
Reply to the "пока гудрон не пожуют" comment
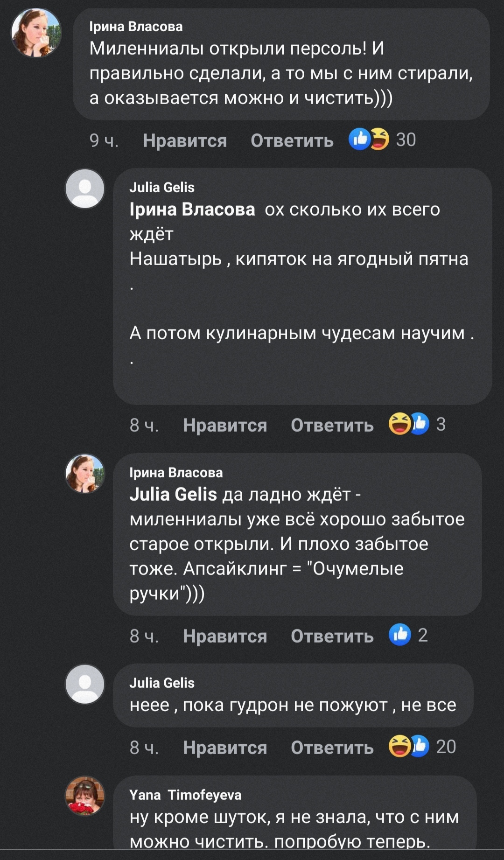[332, 748]
